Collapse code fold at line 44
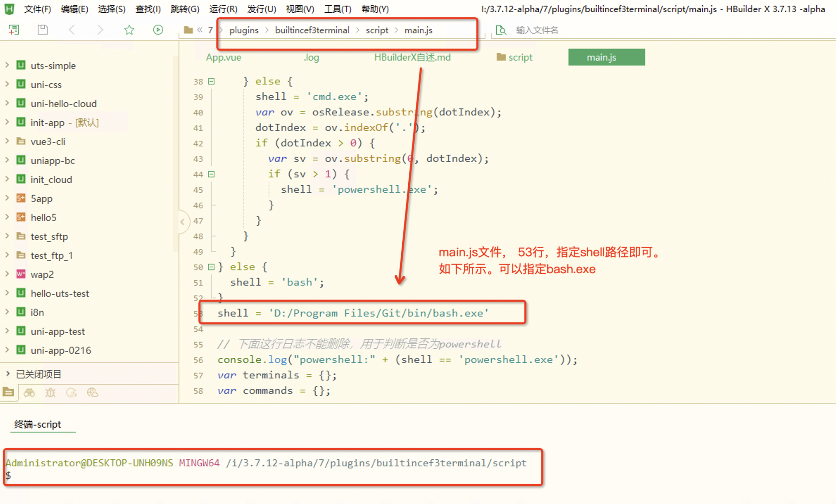The width and height of the screenshot is (836, 504). (x=211, y=174)
